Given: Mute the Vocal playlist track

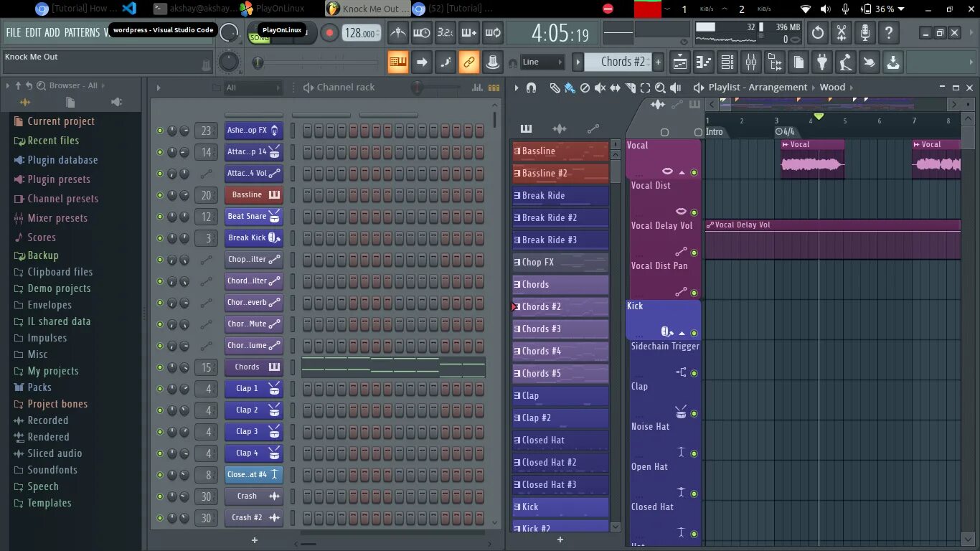Looking at the screenshot, I should coord(694,172).
